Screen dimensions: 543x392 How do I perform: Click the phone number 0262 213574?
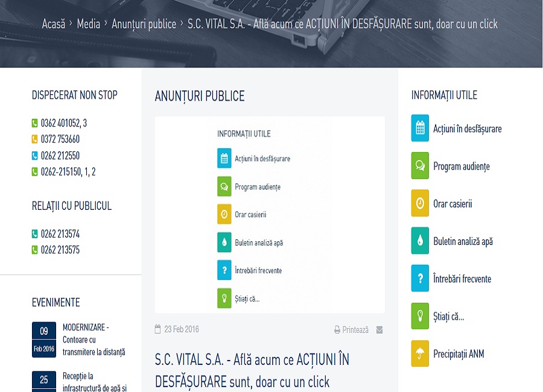60,234
